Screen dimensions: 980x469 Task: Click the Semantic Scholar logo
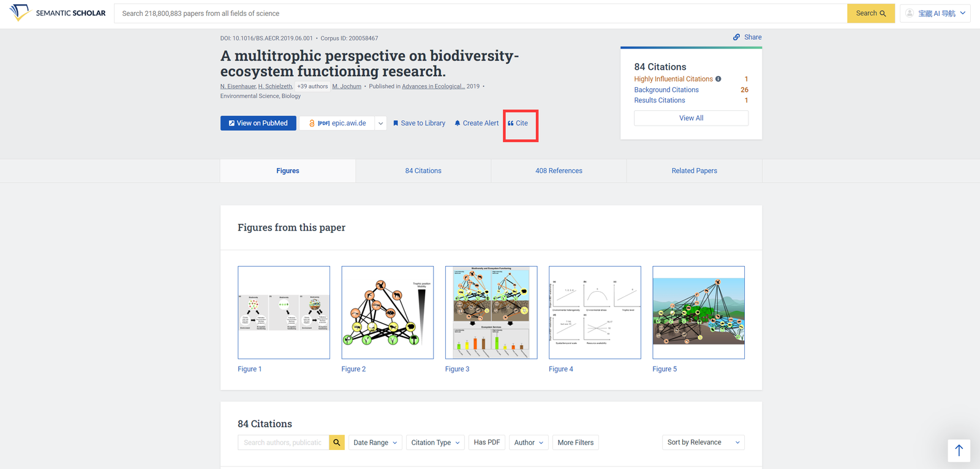pos(58,13)
